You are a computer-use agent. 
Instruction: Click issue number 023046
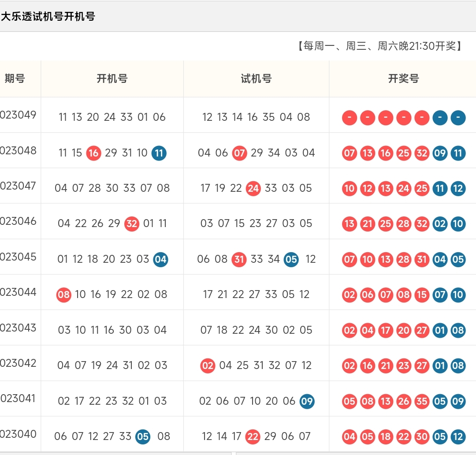click(x=18, y=221)
